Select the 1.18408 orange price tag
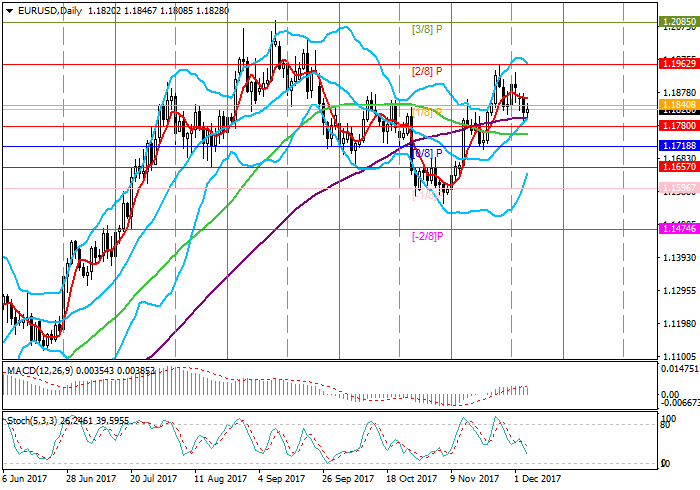 (679, 105)
